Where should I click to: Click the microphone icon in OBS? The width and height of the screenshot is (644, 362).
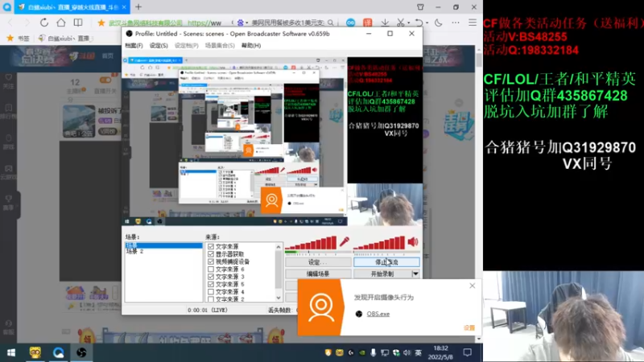(345, 242)
